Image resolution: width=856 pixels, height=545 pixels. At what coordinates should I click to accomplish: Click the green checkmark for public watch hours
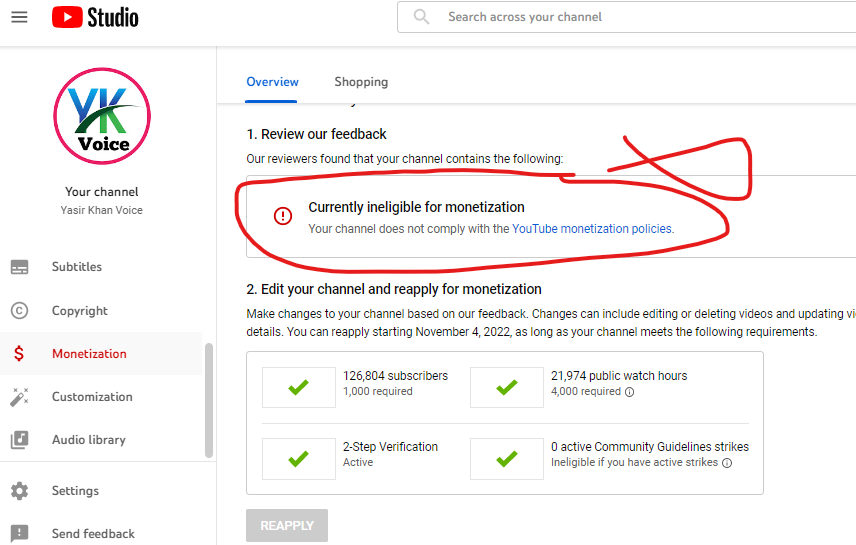click(507, 387)
